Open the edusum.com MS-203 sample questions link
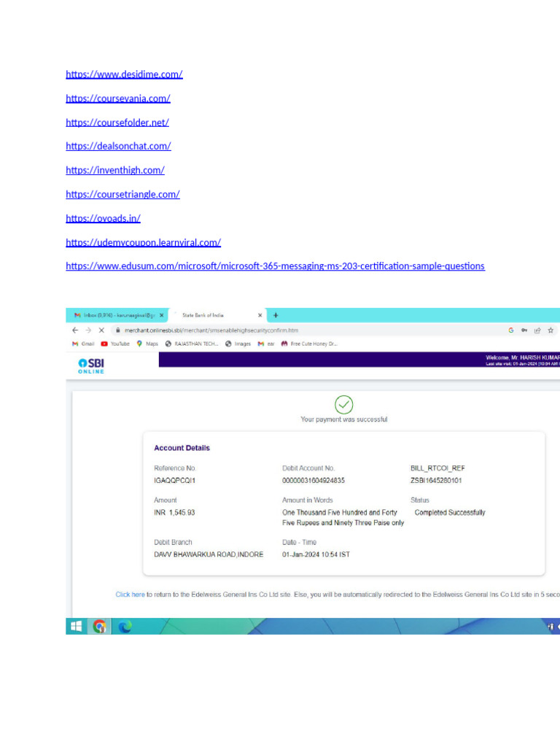Screen dimensions: 560x747 point(275,266)
